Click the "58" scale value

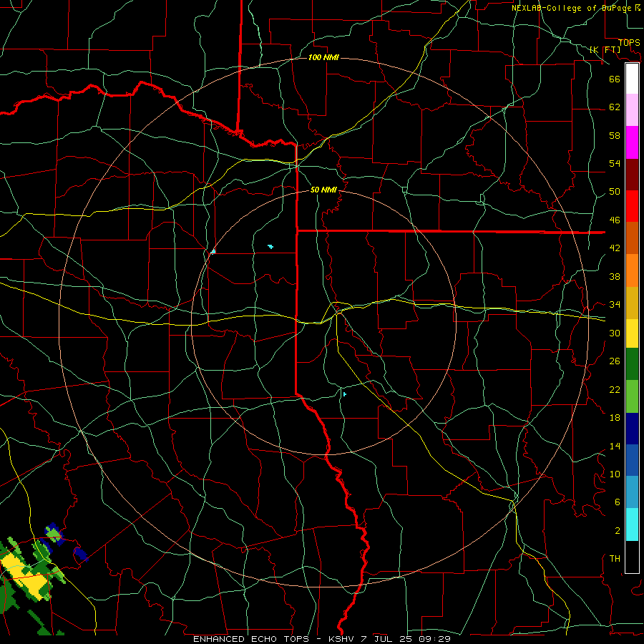[615, 135]
